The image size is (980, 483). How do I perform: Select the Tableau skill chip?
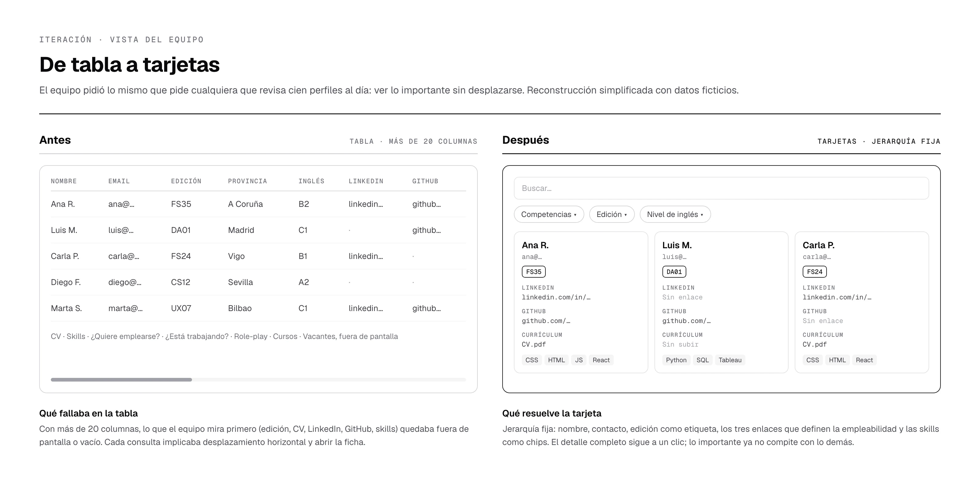click(730, 360)
